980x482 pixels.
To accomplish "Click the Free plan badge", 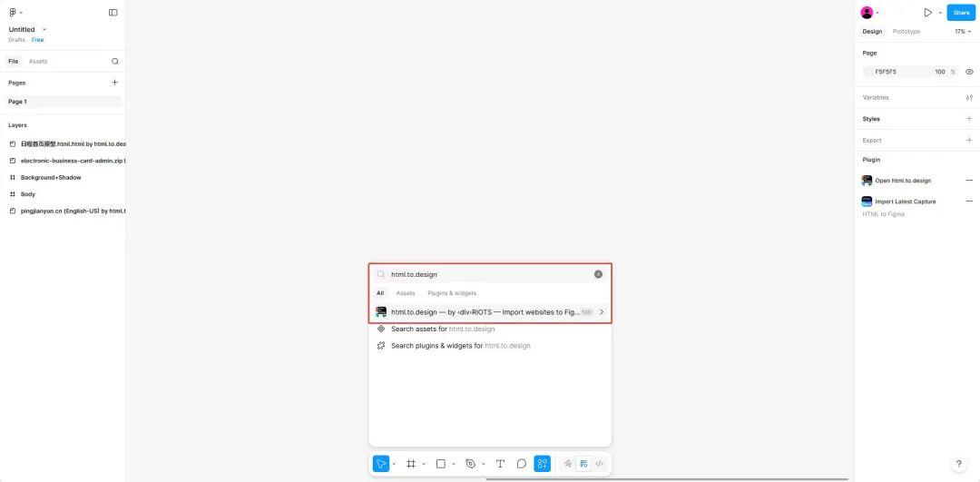I will [38, 40].
